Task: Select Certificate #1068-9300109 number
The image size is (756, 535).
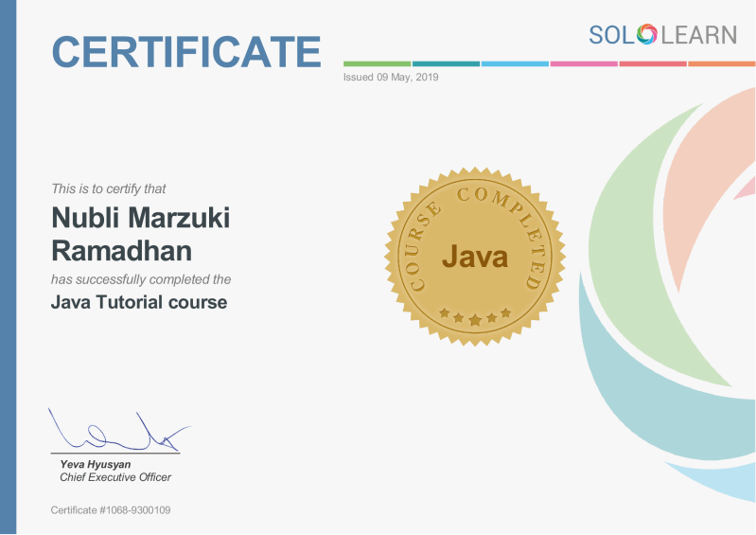Action: 111,510
